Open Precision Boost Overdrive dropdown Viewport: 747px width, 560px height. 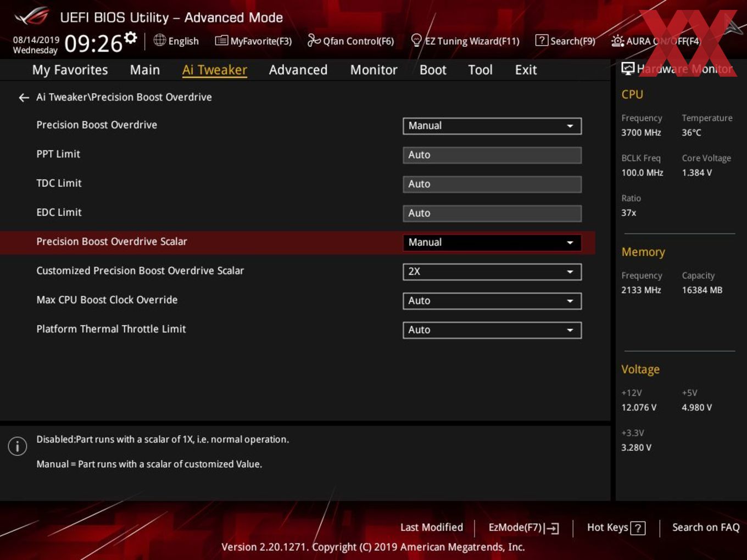point(492,126)
